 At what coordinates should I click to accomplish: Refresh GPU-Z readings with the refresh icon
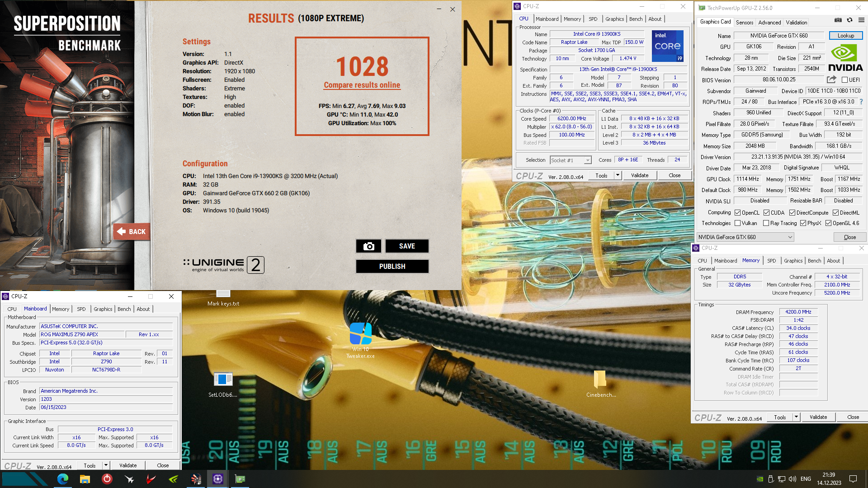[849, 20]
